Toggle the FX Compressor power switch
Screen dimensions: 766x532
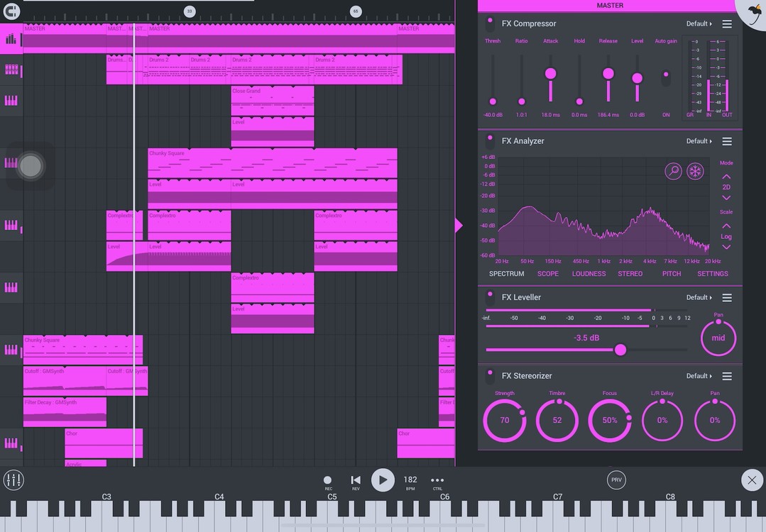click(x=490, y=24)
